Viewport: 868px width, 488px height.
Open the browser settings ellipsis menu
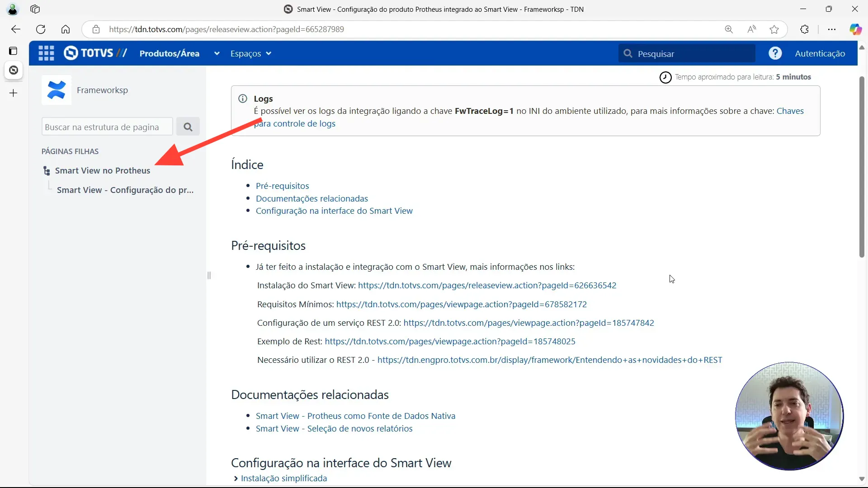click(832, 29)
